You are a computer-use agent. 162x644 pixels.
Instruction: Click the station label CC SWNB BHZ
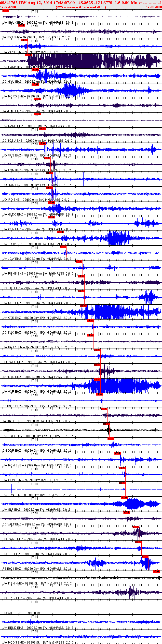tap(13, 539)
